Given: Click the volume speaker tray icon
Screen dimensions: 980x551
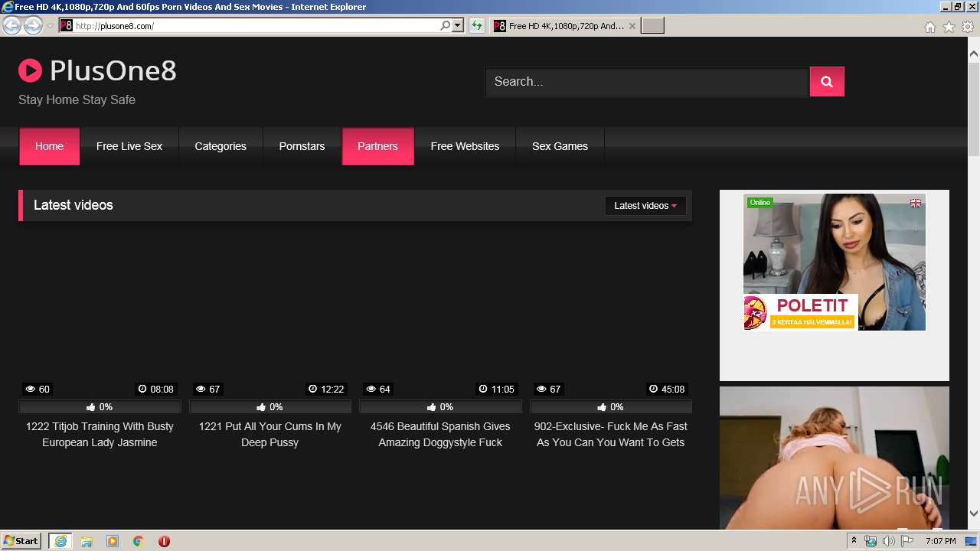Looking at the screenshot, I should (x=889, y=541).
